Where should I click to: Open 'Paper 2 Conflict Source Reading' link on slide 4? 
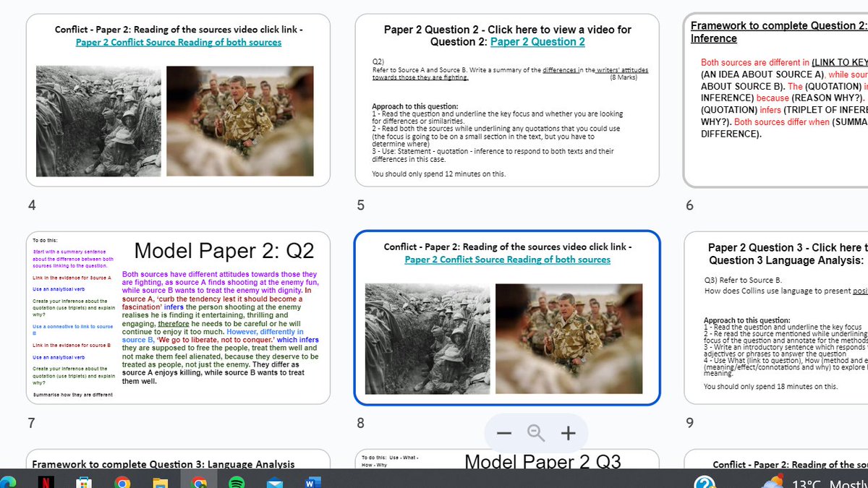[179, 42]
